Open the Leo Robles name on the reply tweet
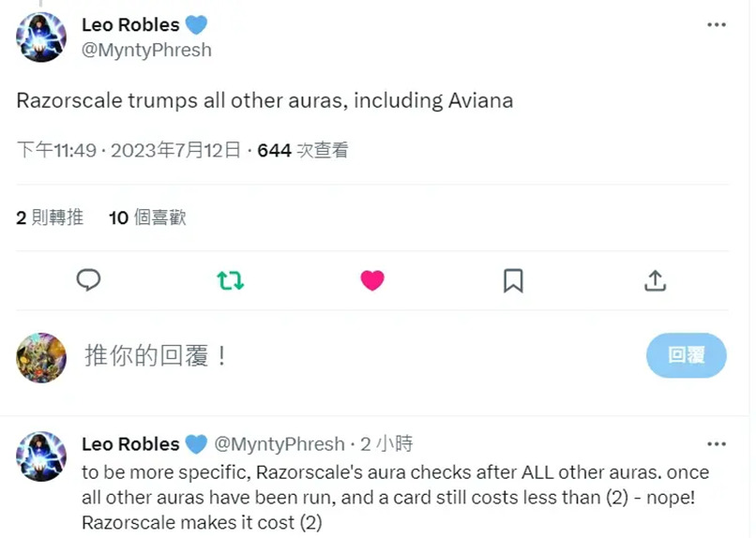This screenshot has height=538, width=756. (130, 443)
